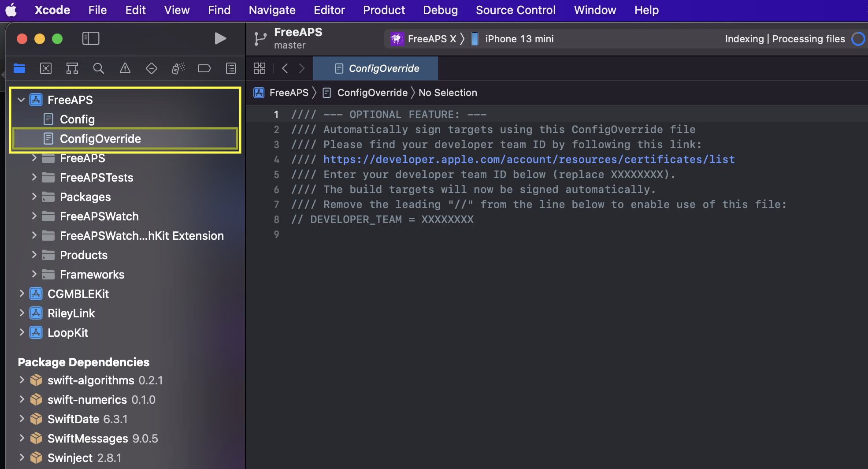Click line number 9 in gutter

click(276, 234)
